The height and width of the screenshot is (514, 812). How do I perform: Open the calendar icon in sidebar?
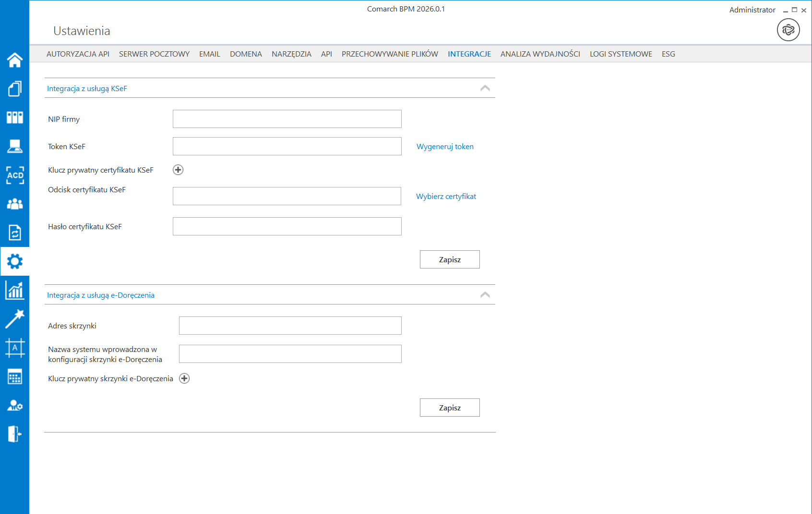pos(14,377)
